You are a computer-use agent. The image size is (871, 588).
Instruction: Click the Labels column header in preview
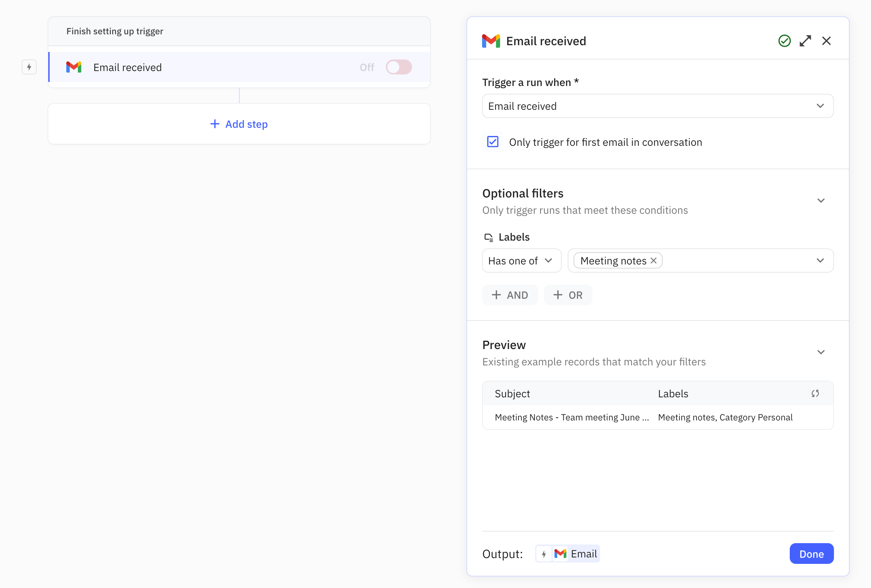tap(673, 394)
